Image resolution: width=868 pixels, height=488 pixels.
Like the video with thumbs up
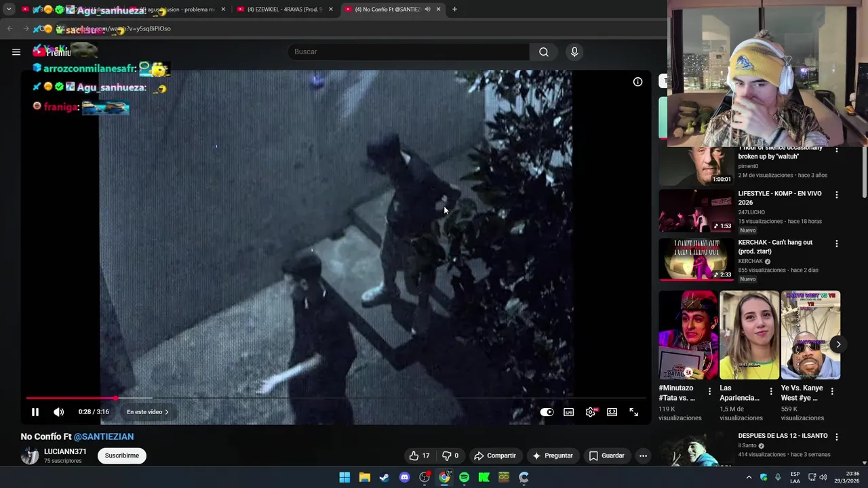[x=419, y=455]
